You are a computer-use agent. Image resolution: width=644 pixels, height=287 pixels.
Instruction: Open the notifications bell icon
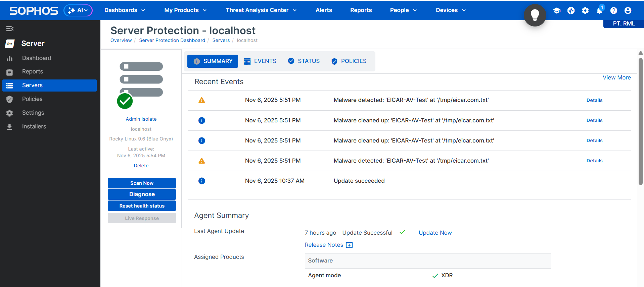pyautogui.click(x=599, y=10)
